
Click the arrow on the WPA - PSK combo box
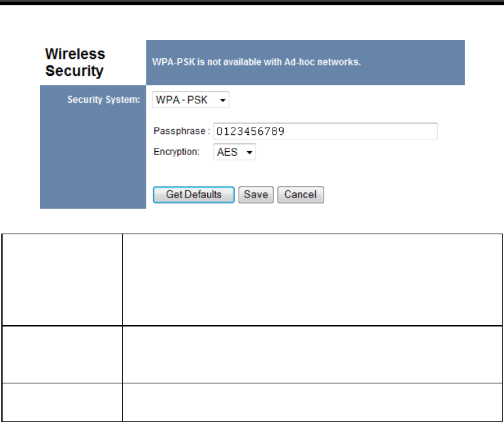tap(222, 100)
